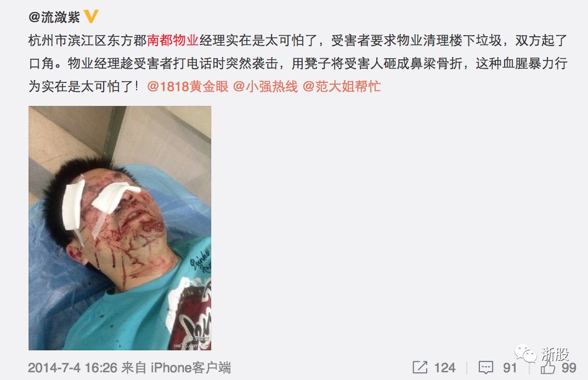Screen dimensions: 588x380
Task: Like the post with thumbs-up icon
Action: (547, 367)
